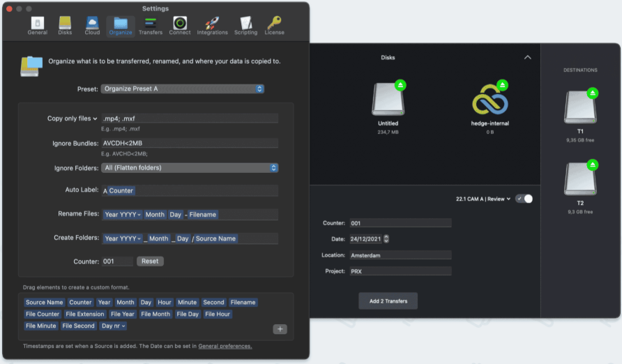The image size is (622, 364).
Task: Toggle the 22.1 CAM A Review switch
Action: coord(524,199)
